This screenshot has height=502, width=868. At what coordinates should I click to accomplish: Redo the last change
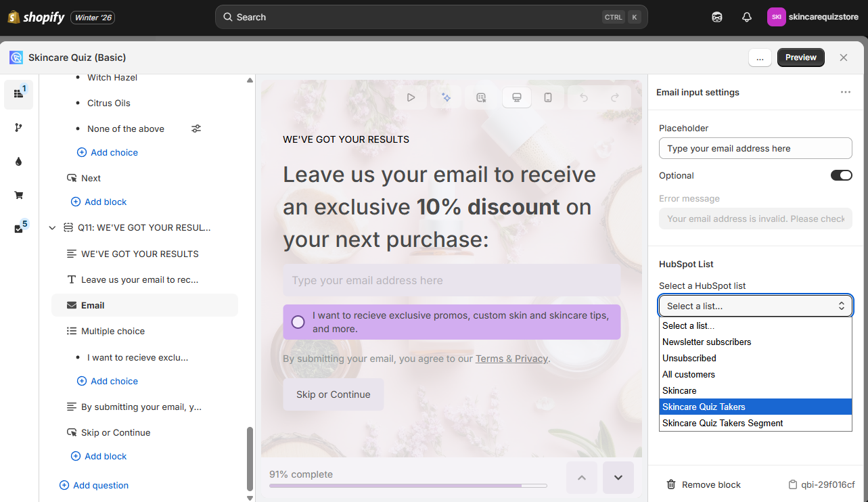(616, 97)
